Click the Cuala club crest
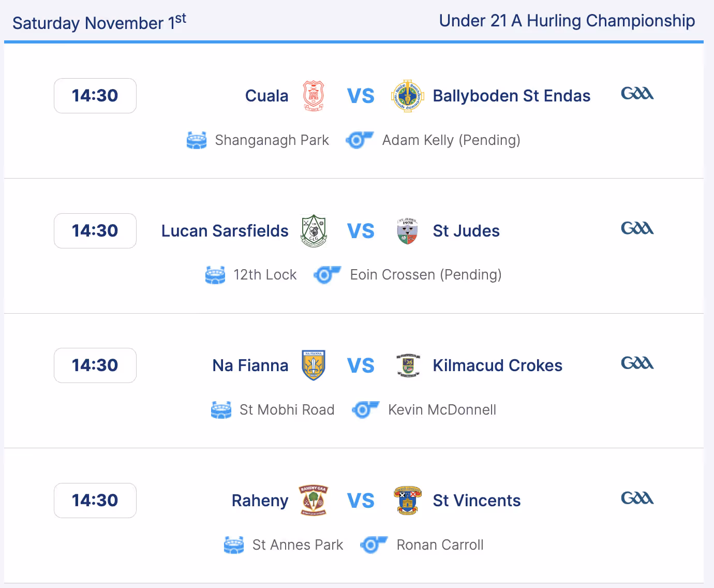 point(313,96)
